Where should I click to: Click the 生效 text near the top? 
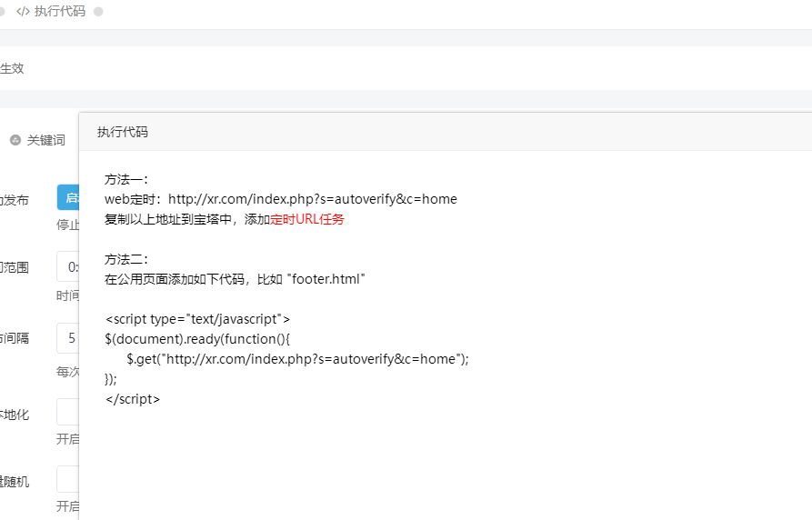12,68
